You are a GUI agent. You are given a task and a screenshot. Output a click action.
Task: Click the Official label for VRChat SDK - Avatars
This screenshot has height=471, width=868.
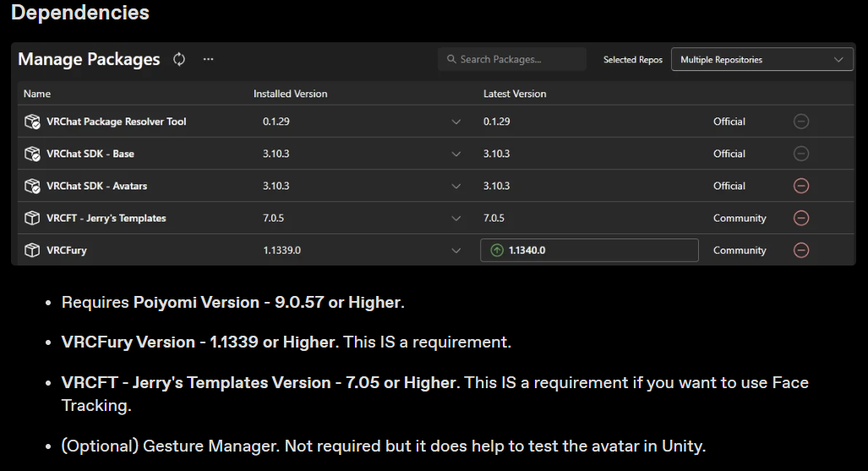click(x=729, y=186)
